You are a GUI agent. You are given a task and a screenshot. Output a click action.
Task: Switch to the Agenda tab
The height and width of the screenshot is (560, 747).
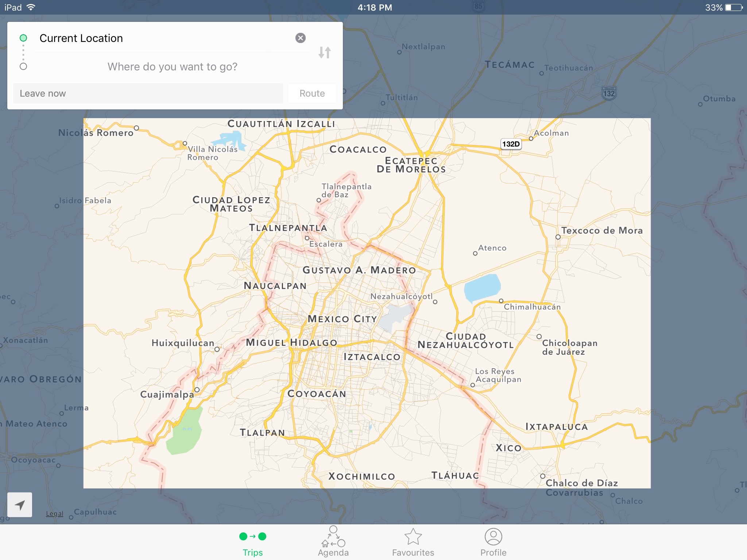pyautogui.click(x=333, y=542)
